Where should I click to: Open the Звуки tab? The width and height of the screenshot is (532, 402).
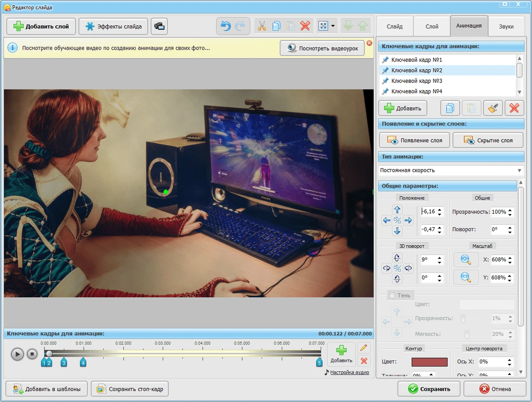(506, 26)
